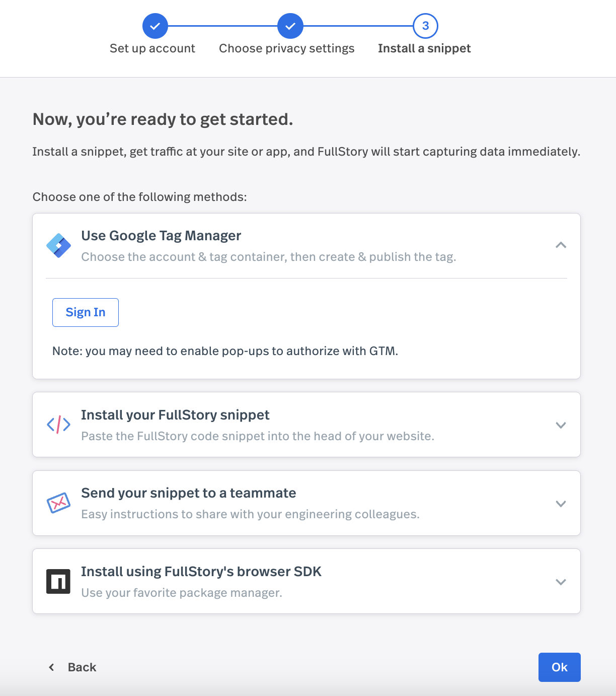Expand Install using FullStory's browser SDK

(x=561, y=581)
